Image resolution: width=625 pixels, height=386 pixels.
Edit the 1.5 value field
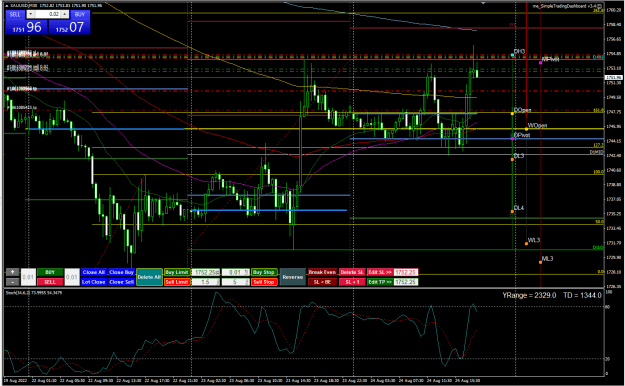(x=206, y=282)
